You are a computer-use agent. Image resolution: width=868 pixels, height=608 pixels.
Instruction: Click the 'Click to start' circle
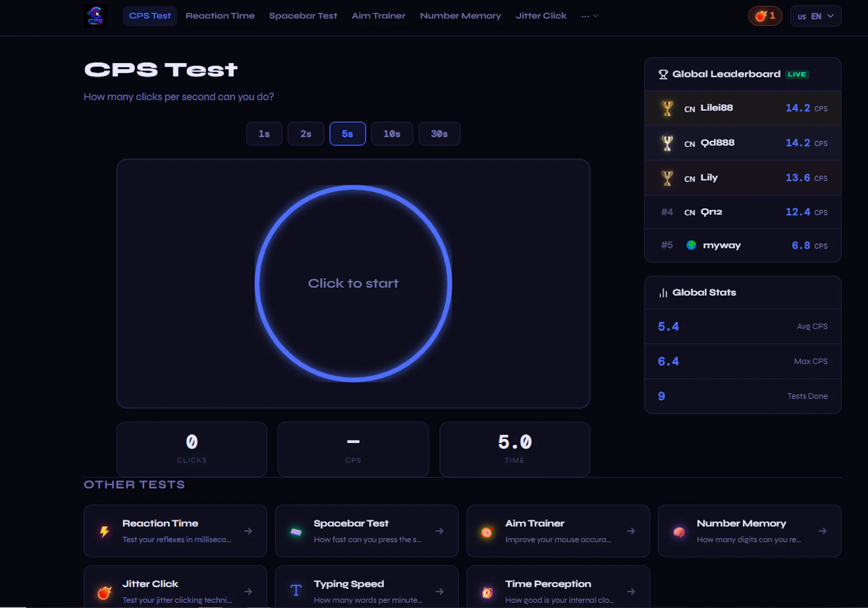(353, 284)
